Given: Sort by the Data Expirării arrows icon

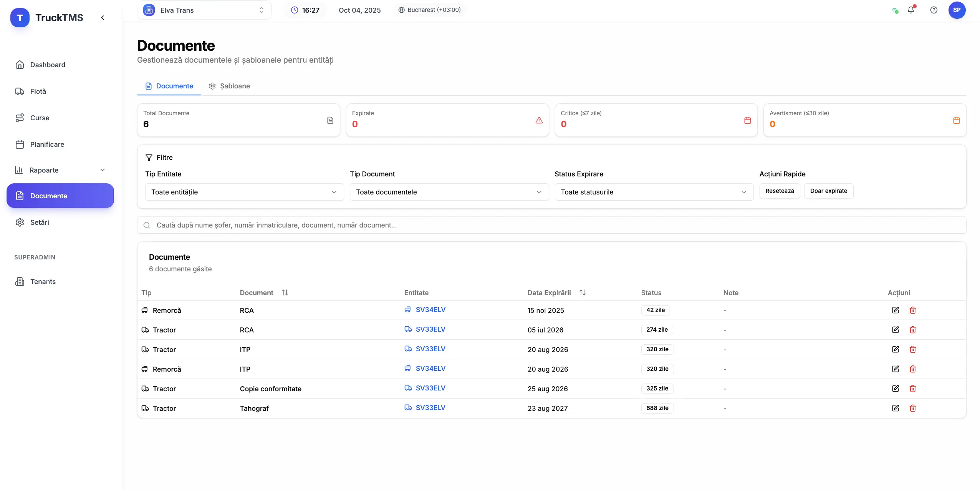Looking at the screenshot, I should click(582, 293).
